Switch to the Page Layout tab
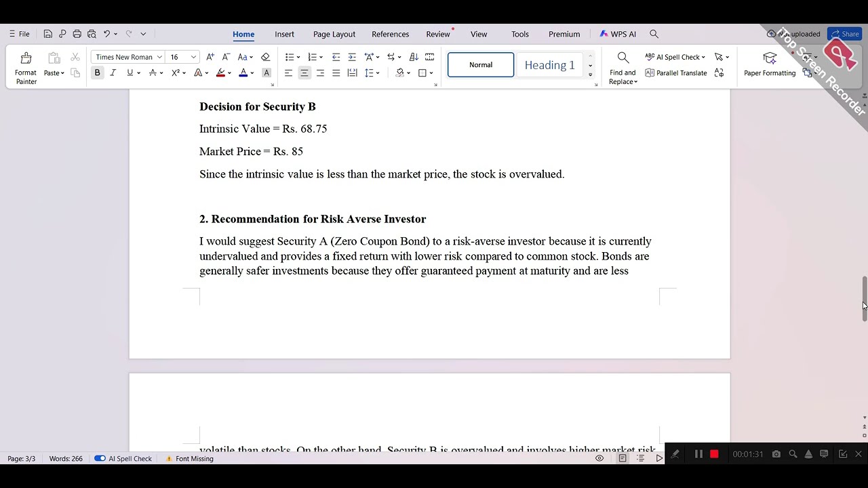 point(334,34)
